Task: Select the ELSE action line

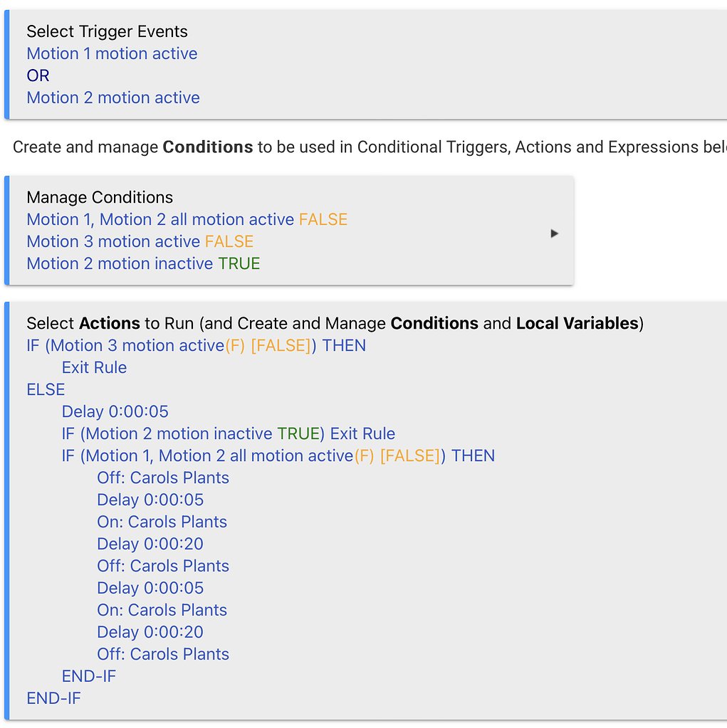Action: point(46,389)
